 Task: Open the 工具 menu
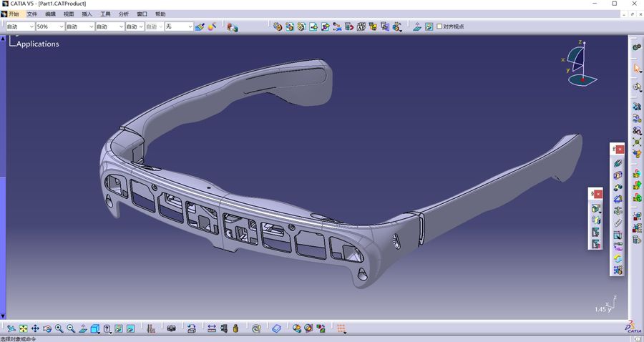point(106,14)
